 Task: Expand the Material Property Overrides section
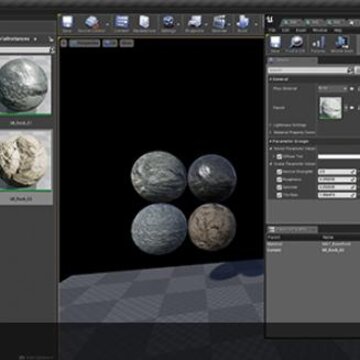pyautogui.click(x=271, y=133)
